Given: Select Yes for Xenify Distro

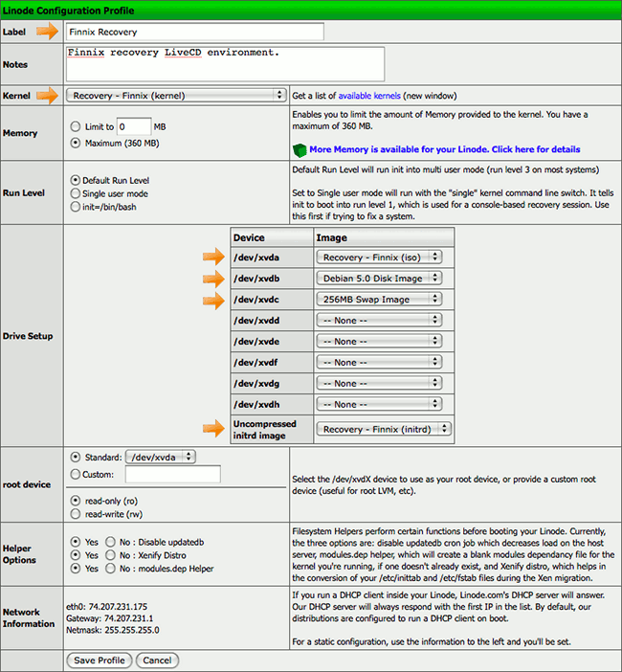Looking at the screenshot, I should click(76, 555).
